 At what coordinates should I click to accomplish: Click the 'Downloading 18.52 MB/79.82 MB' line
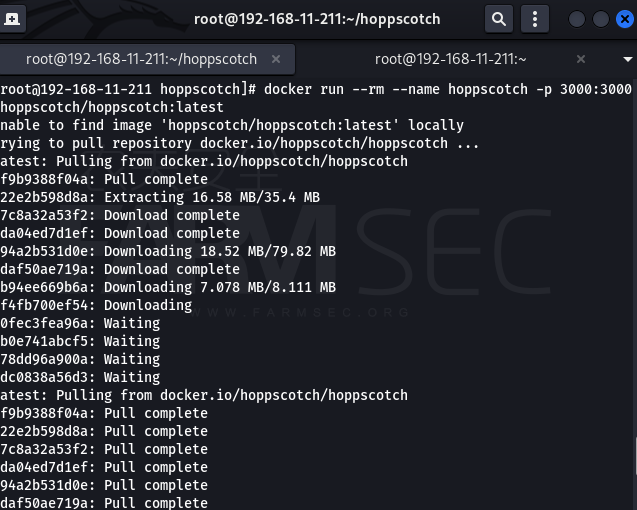pyautogui.click(x=168, y=251)
